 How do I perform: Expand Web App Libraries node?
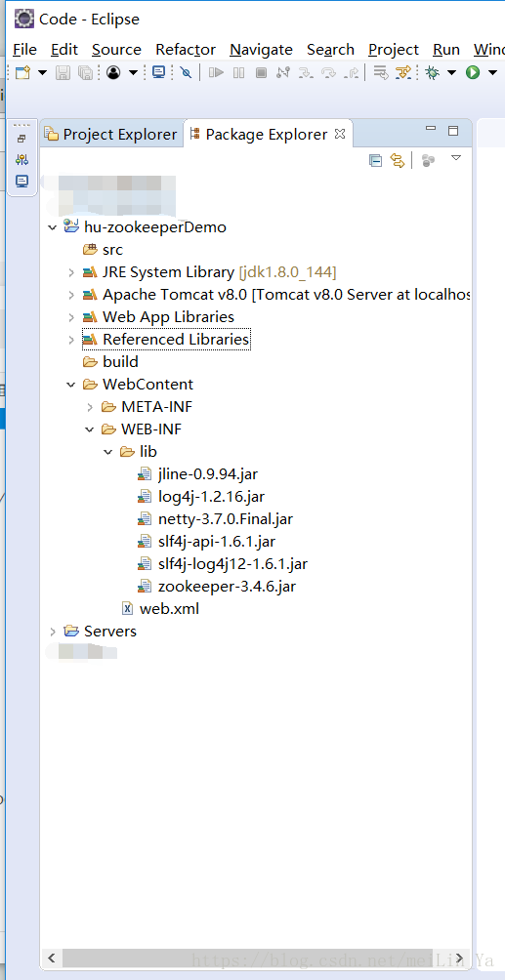point(71,317)
